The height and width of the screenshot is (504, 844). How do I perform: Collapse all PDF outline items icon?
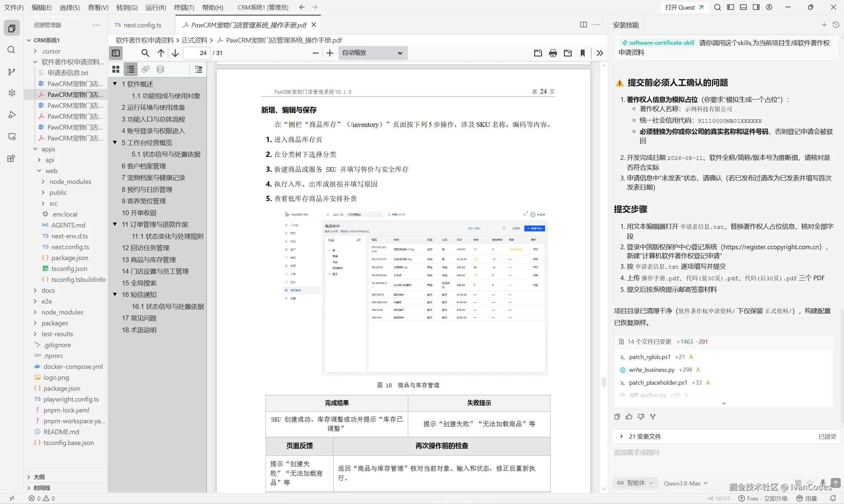[199, 69]
